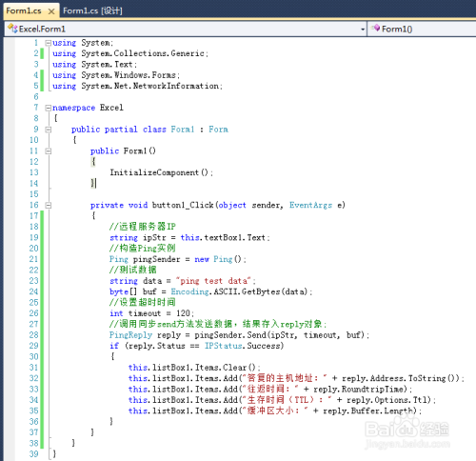
Task: Click the 'PingReply reply = pingSender.Send' line
Action: [239, 335]
